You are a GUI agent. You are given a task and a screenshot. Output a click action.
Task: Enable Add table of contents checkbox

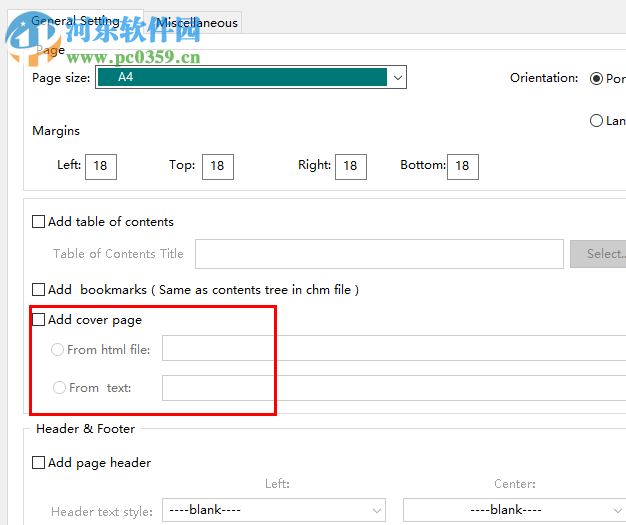(38, 222)
